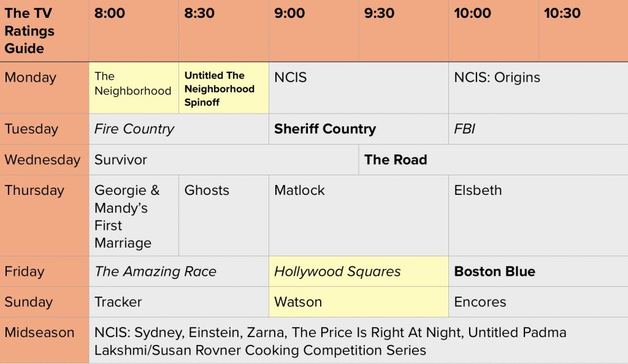628x364 pixels.
Task: Click The Amazing Race on Friday
Action: 155,271
